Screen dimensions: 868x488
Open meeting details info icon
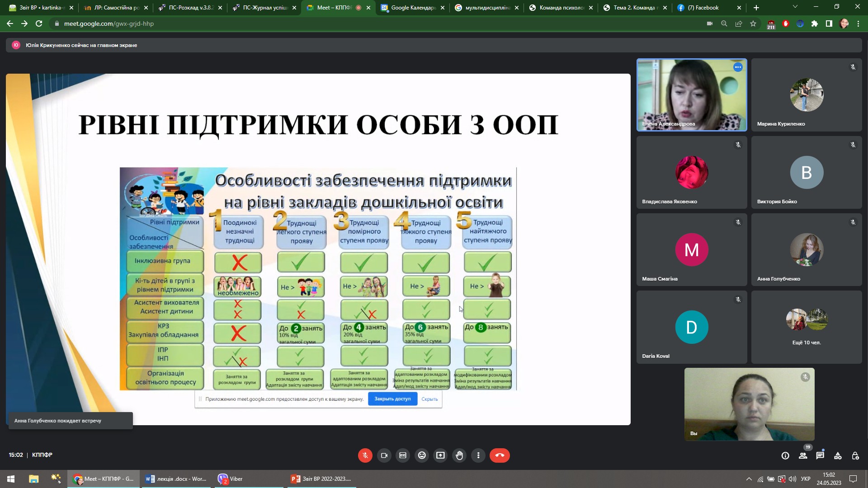tap(785, 456)
